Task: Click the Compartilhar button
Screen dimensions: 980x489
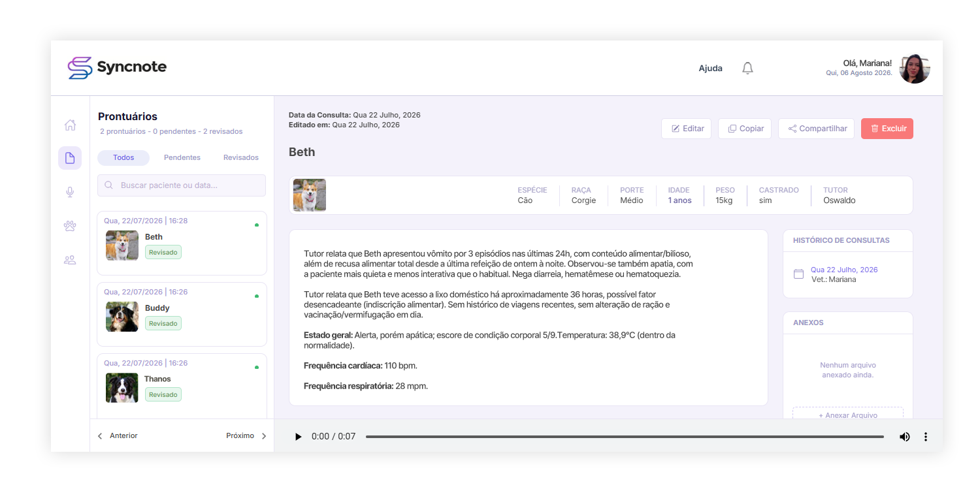Action: click(817, 129)
